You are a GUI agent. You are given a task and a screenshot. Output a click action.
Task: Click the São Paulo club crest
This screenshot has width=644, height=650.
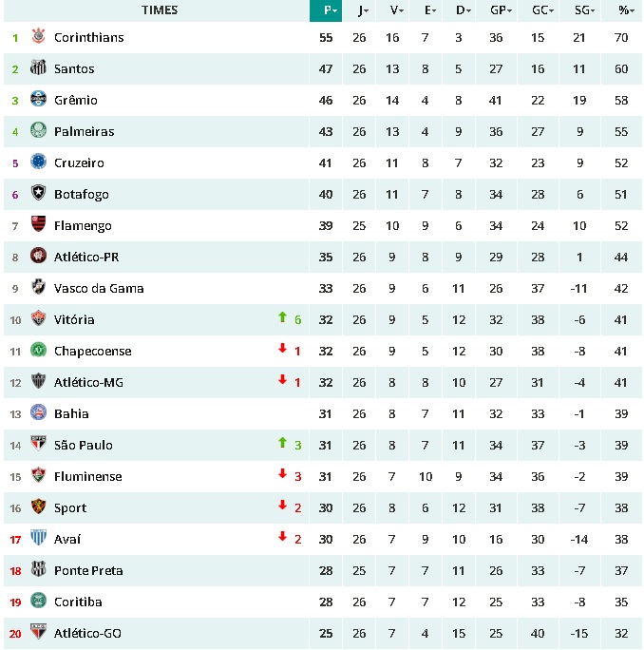click(x=39, y=445)
